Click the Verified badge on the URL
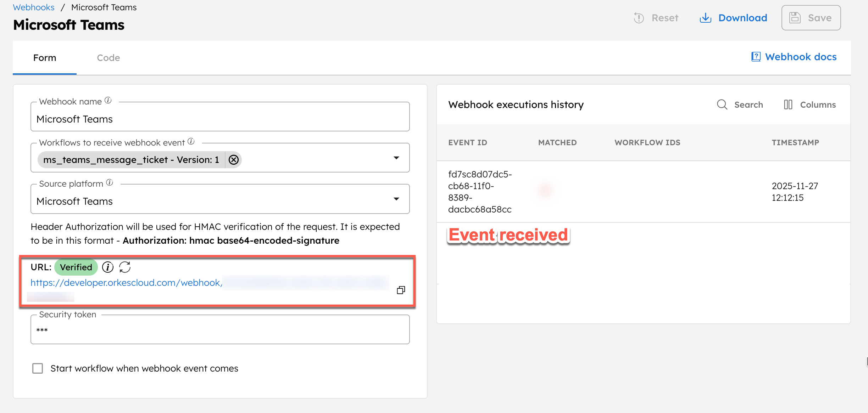The width and height of the screenshot is (868, 413). 76,267
